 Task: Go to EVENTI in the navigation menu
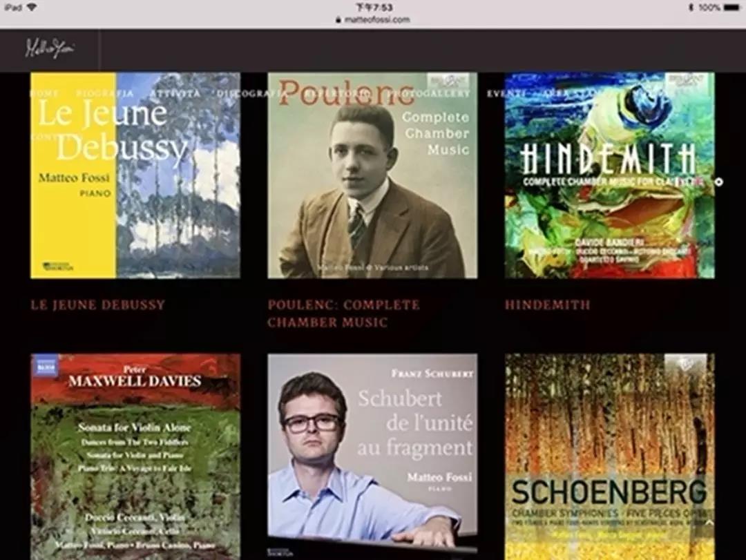tap(506, 93)
